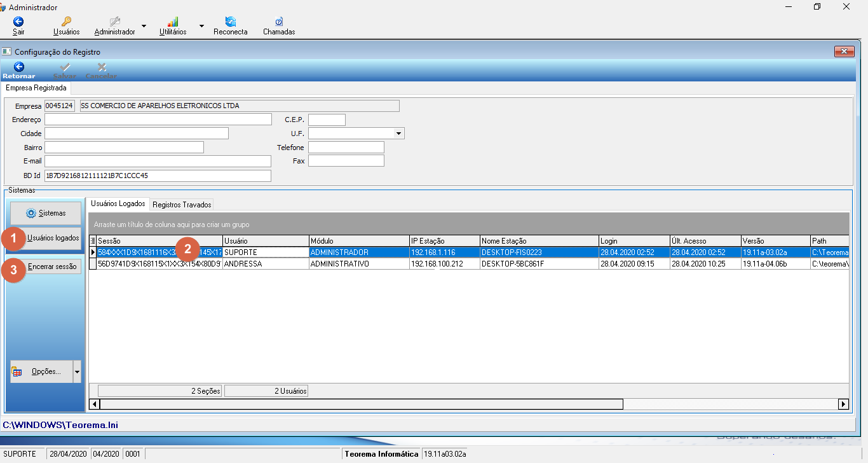Open the Utilitários chart icon

173,21
